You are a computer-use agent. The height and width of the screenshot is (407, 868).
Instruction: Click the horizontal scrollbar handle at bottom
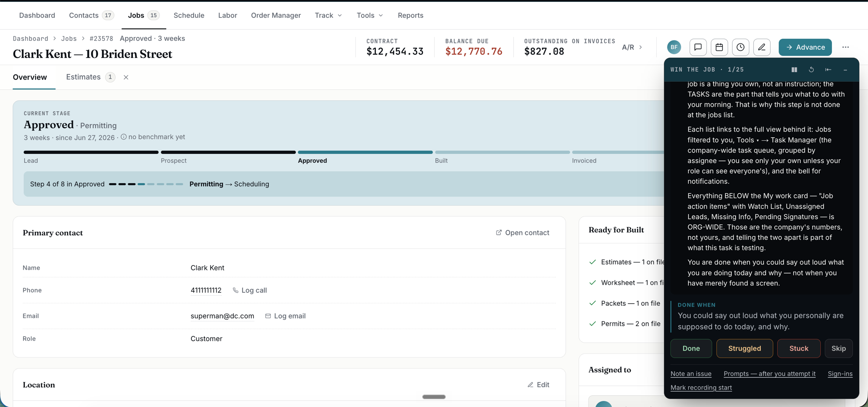coord(434,397)
